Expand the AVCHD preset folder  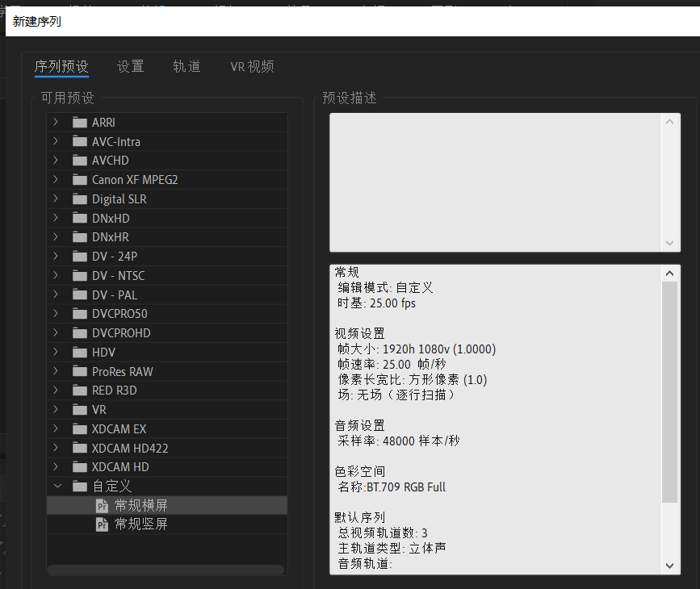click(x=56, y=161)
